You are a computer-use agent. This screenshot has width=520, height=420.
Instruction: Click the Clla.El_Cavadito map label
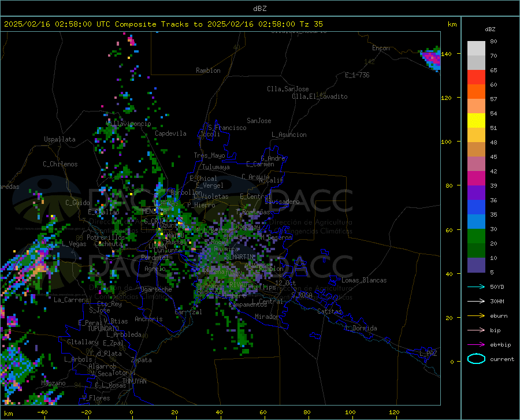(320, 96)
